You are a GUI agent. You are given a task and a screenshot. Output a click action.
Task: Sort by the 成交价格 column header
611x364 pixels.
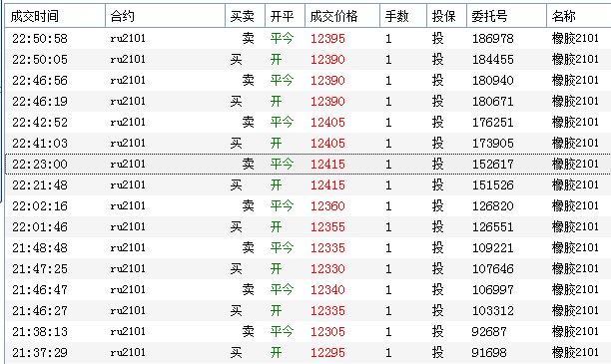pos(342,16)
